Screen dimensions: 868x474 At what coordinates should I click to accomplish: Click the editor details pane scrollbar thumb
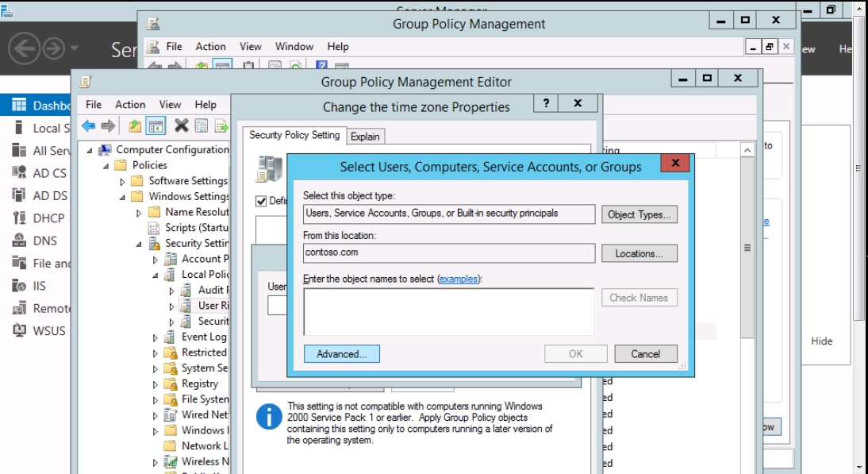tap(747, 248)
